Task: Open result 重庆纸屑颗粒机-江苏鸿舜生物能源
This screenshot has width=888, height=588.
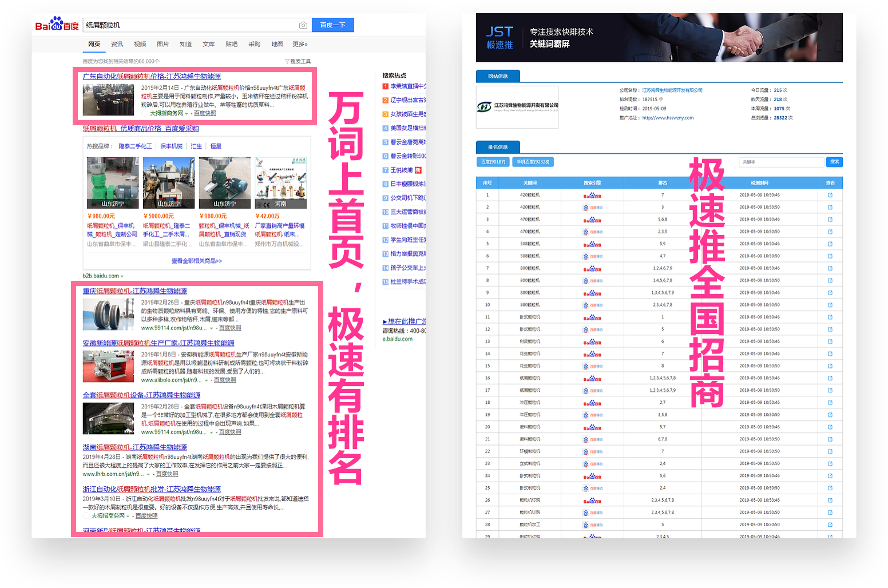Action: tap(134, 291)
